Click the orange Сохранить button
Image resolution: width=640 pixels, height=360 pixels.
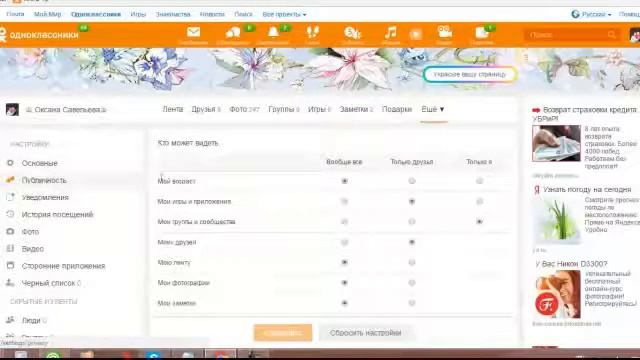click(x=283, y=333)
